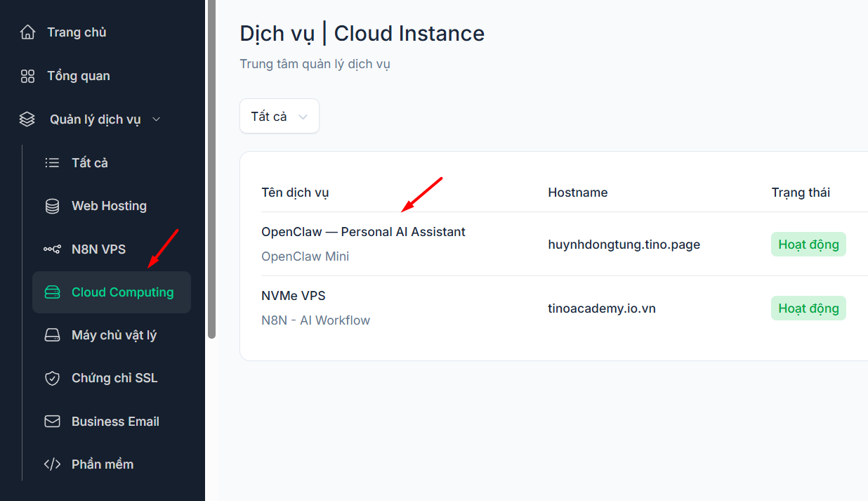868x501 pixels.
Task: Open the Tổng quan menu item
Action: click(78, 76)
